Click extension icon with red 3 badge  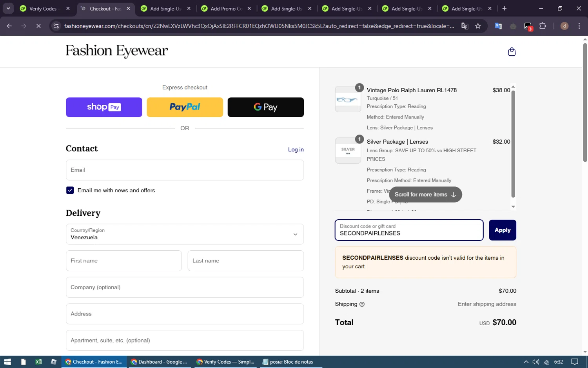[x=528, y=26]
